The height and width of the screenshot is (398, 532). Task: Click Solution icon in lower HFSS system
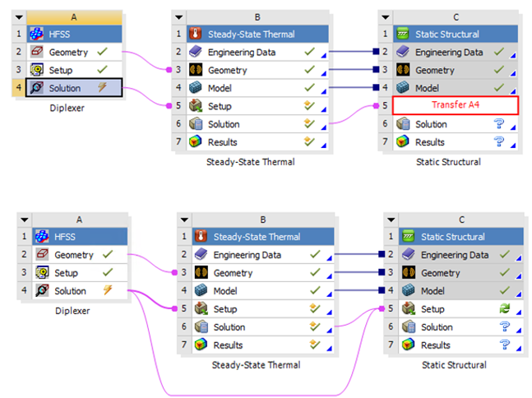point(42,290)
